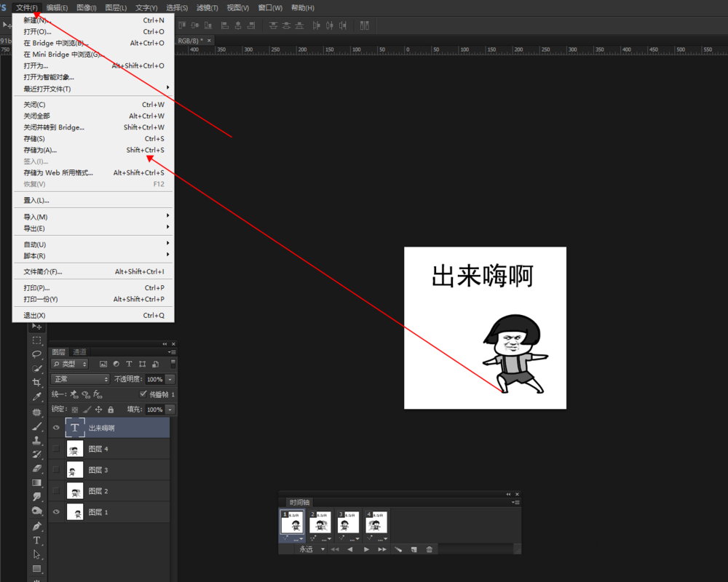
Task: Filter layers by type layer icon
Action: tap(129, 364)
